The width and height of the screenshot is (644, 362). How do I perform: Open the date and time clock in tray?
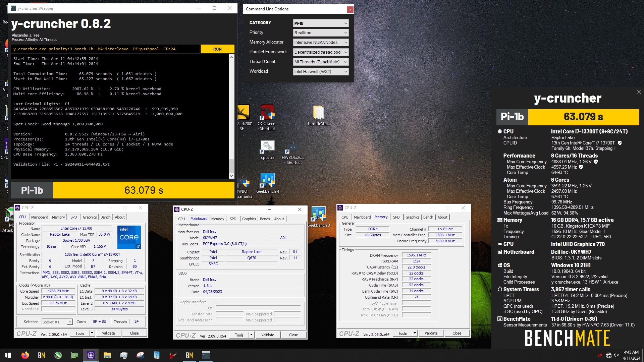[631, 355]
